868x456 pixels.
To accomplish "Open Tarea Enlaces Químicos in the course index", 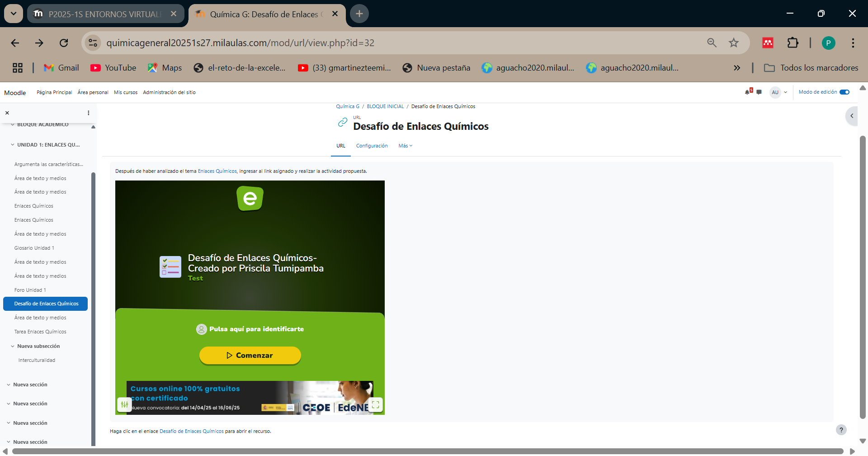I will pyautogui.click(x=40, y=332).
